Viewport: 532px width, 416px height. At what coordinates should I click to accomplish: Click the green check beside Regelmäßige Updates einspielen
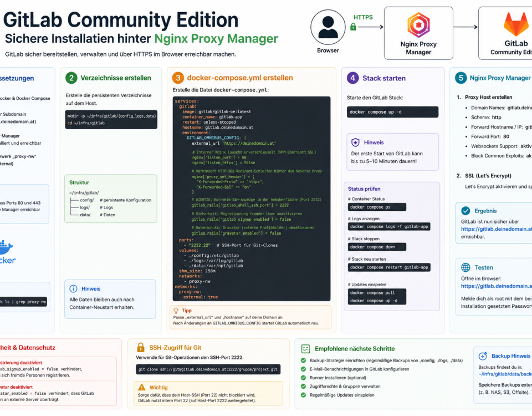click(x=303, y=395)
